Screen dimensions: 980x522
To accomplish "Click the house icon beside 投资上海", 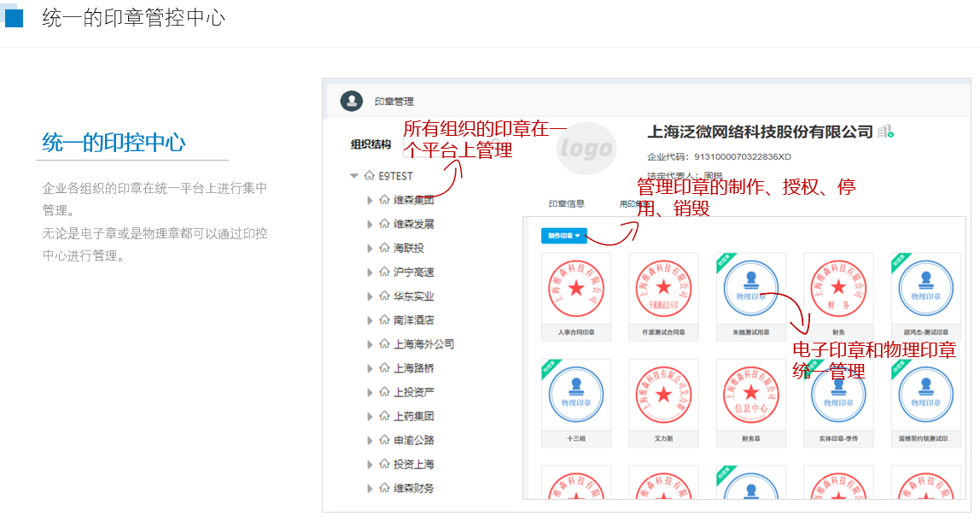I will tap(384, 464).
